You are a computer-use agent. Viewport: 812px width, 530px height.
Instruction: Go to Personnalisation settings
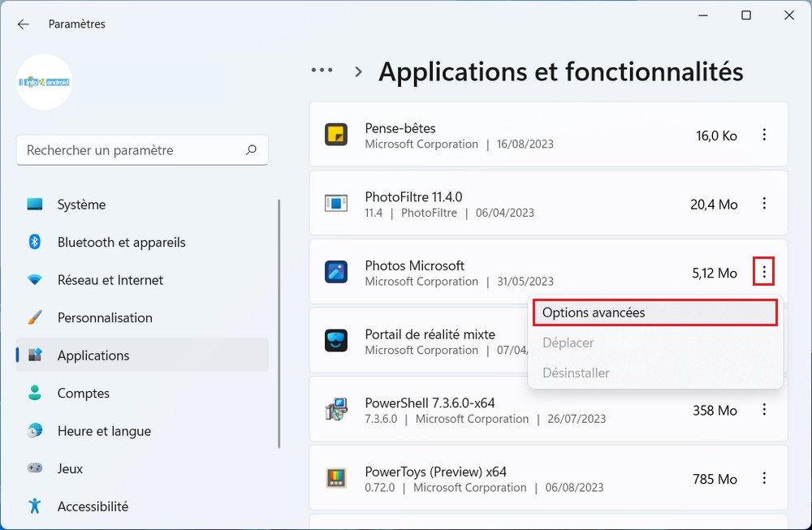click(x=142, y=318)
